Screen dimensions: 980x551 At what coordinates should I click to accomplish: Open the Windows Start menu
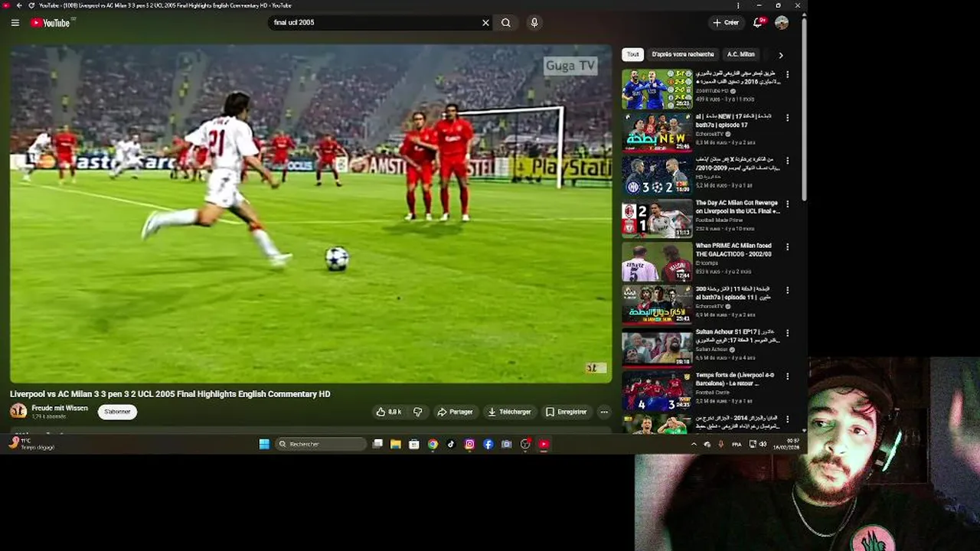(264, 444)
